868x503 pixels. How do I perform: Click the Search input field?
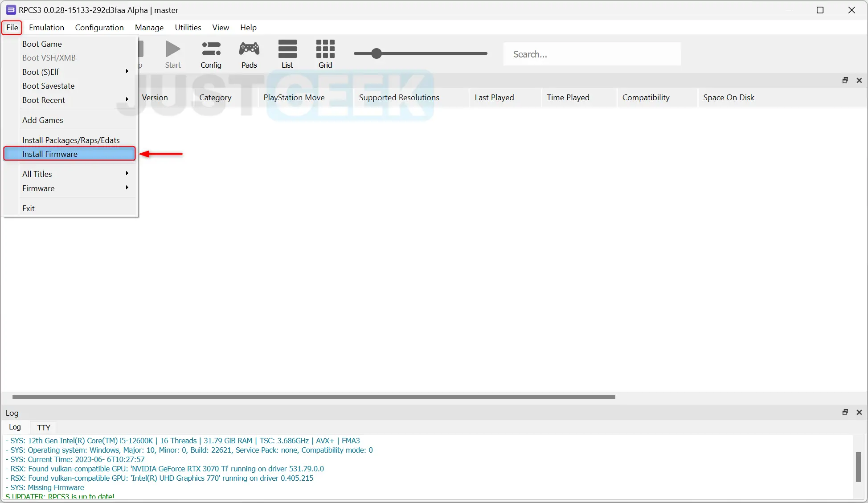click(592, 54)
